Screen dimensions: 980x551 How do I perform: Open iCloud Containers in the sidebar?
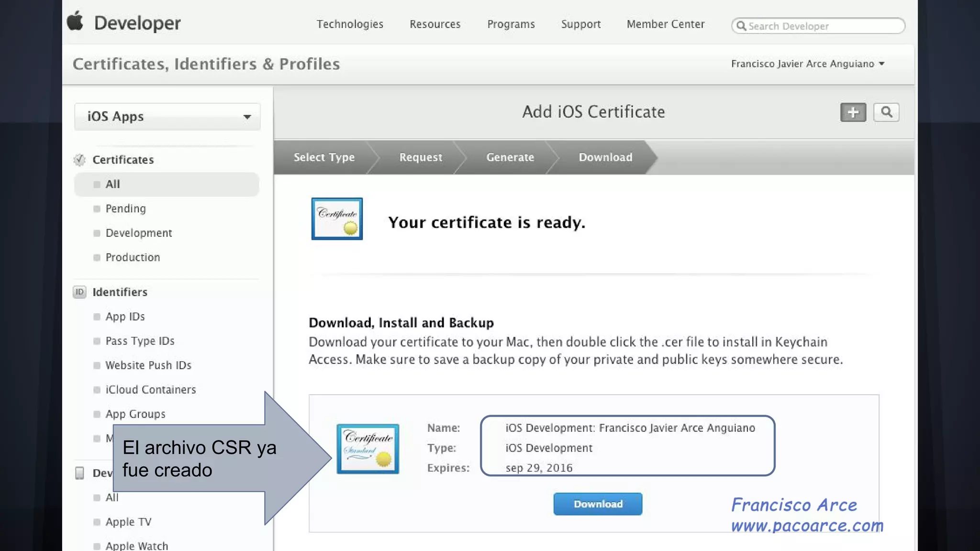coord(150,390)
